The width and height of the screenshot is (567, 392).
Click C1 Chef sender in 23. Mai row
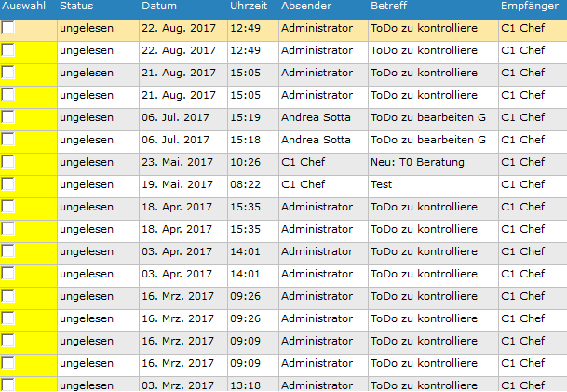[303, 162]
